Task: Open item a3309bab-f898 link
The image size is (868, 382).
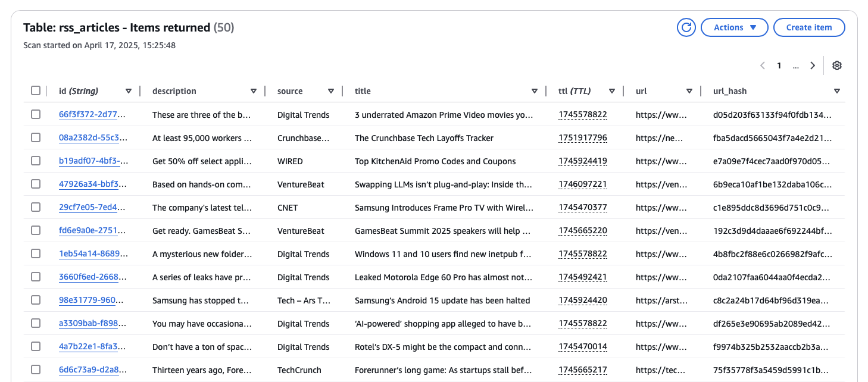Action: (x=93, y=324)
